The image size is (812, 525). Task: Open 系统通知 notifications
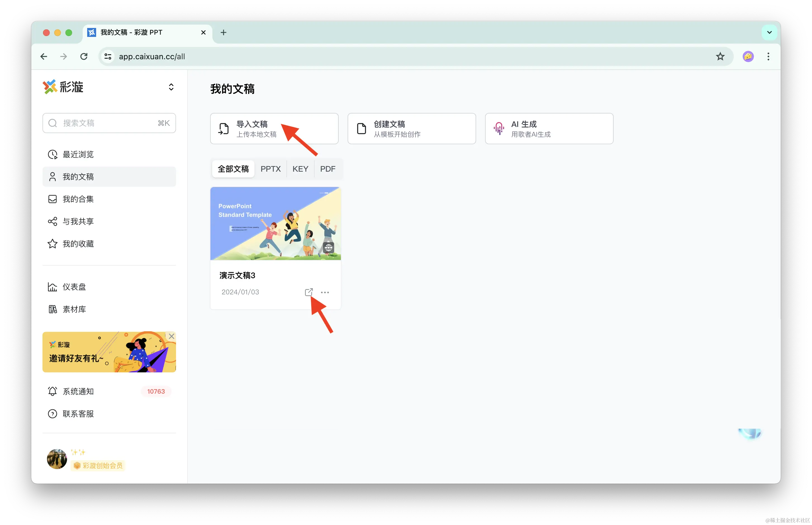pyautogui.click(x=78, y=391)
